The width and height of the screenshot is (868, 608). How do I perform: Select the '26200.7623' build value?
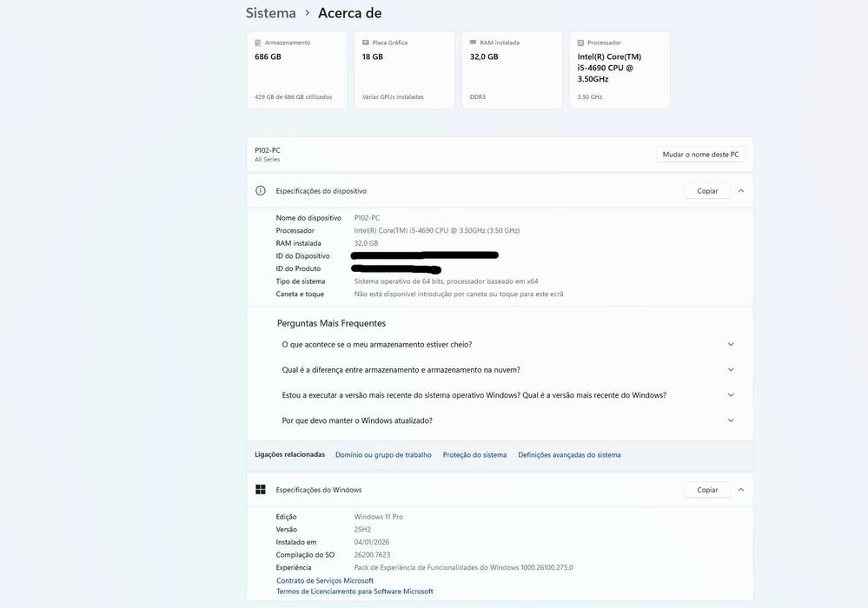click(372, 555)
